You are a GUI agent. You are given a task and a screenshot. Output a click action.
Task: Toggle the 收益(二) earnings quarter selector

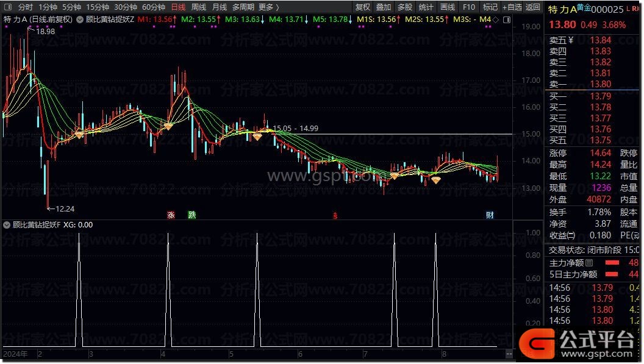(x=562, y=235)
